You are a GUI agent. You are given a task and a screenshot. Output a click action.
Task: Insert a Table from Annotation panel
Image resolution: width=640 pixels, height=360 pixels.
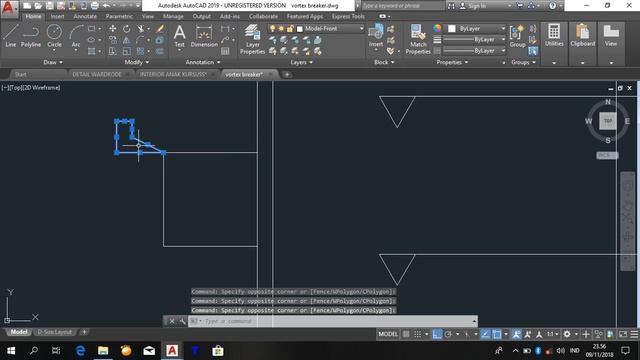(225, 51)
